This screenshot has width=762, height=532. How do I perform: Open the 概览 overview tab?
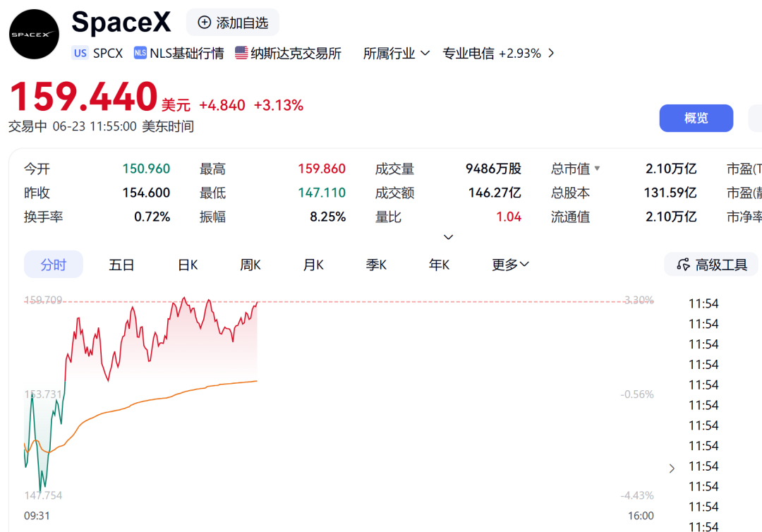click(696, 118)
